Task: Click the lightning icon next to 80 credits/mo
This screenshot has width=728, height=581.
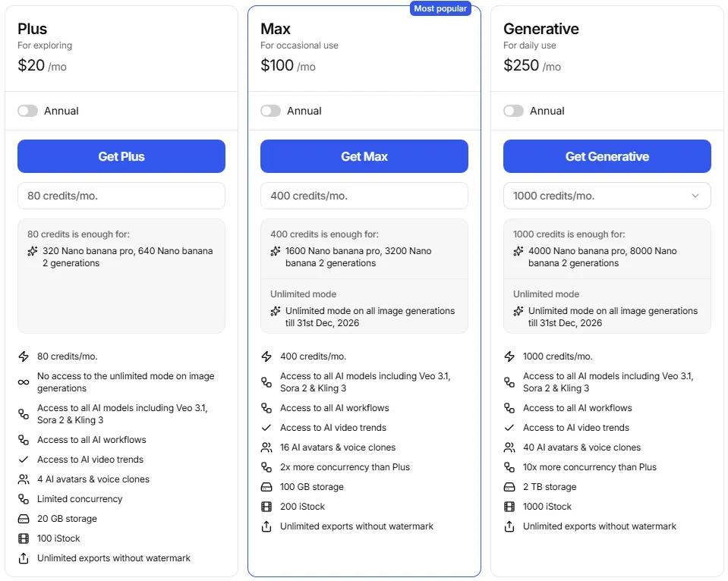Action: point(25,356)
